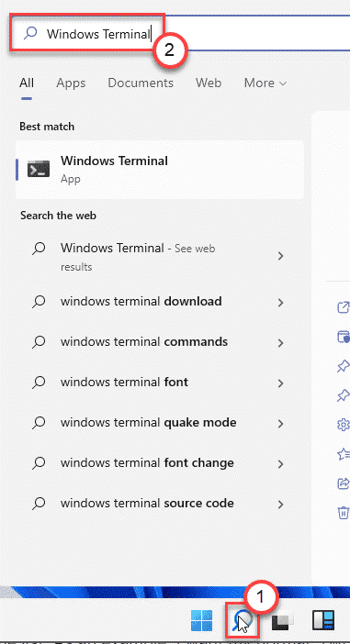Click the star rate icon in right panel
The width and height of the screenshot is (350, 644).
tap(344, 454)
